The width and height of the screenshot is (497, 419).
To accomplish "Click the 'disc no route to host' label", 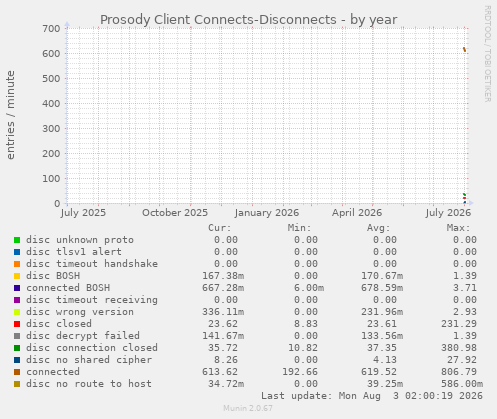I will (89, 384).
